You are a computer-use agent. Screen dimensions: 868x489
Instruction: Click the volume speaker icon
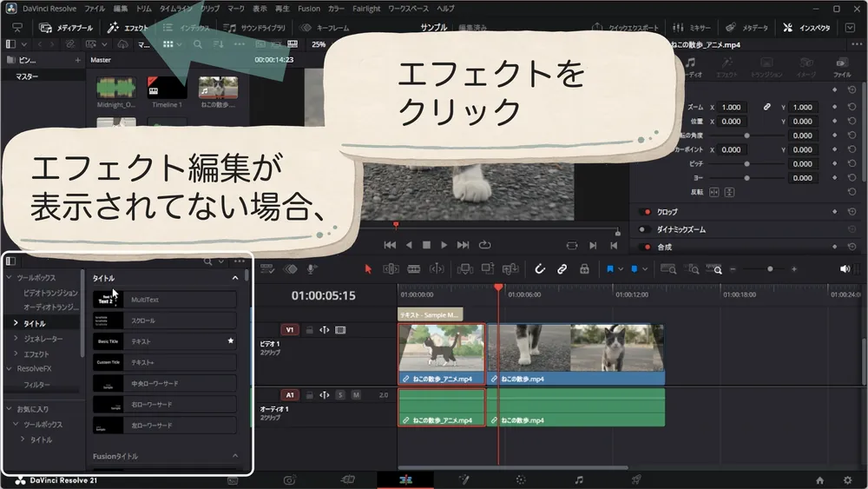[845, 269]
